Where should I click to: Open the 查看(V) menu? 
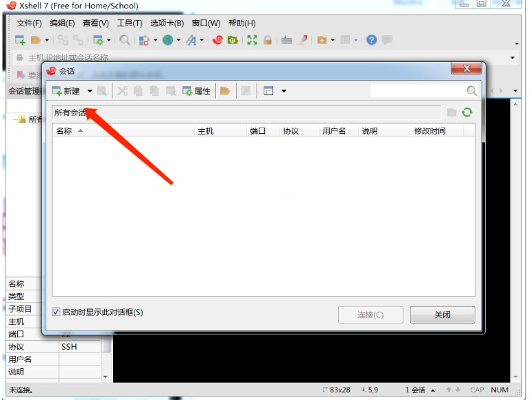[96, 23]
